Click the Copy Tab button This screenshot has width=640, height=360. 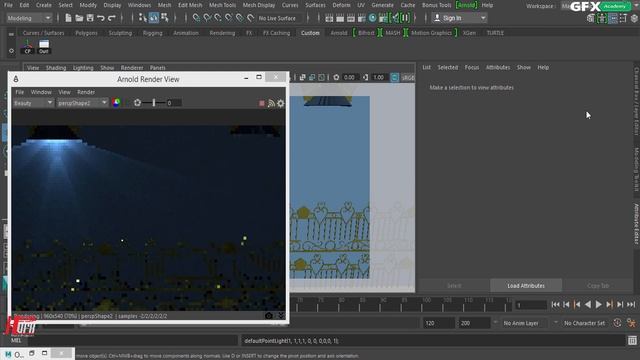click(598, 286)
